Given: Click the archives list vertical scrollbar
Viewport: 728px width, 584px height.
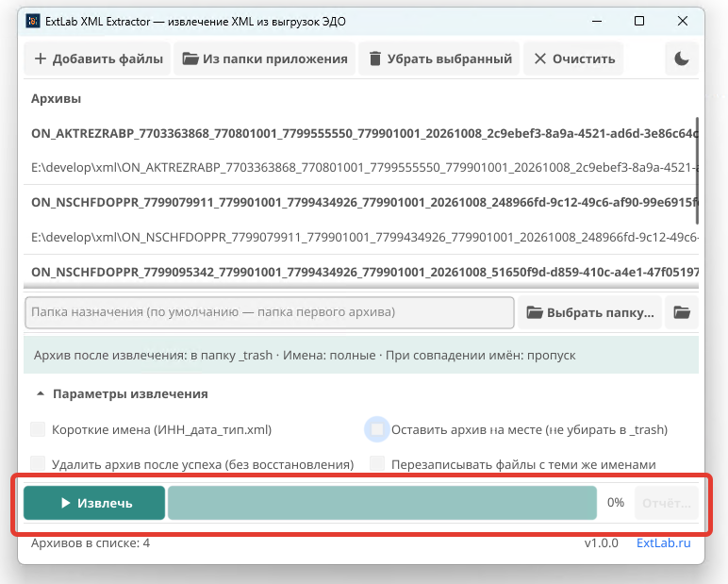Looking at the screenshot, I should (697, 171).
